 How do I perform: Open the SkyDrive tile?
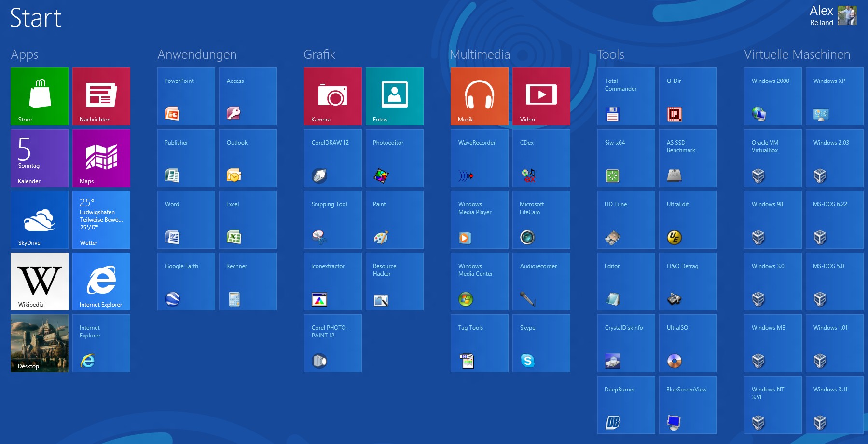(x=40, y=220)
